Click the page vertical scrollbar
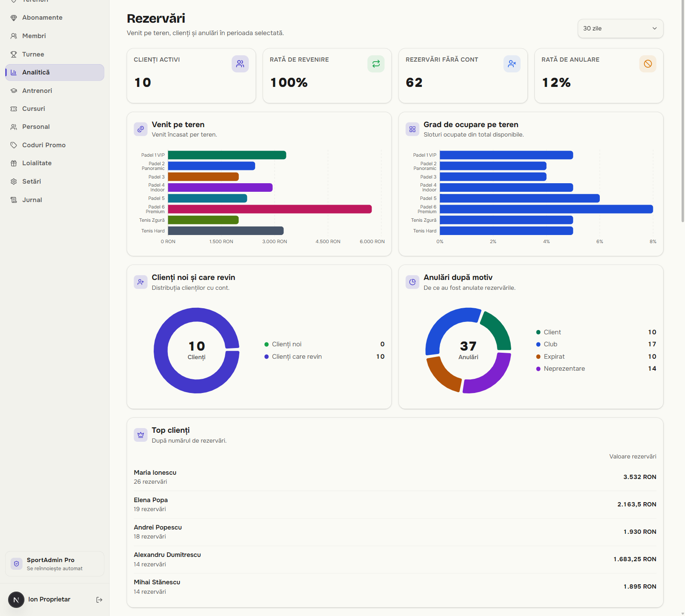This screenshot has width=685, height=616. point(682,111)
